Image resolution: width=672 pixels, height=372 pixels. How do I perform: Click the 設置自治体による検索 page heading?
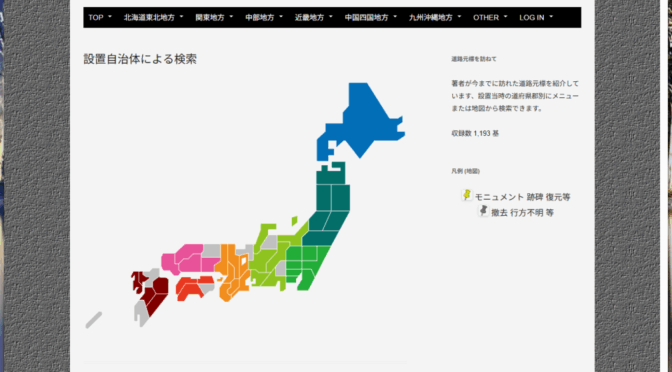(x=140, y=59)
